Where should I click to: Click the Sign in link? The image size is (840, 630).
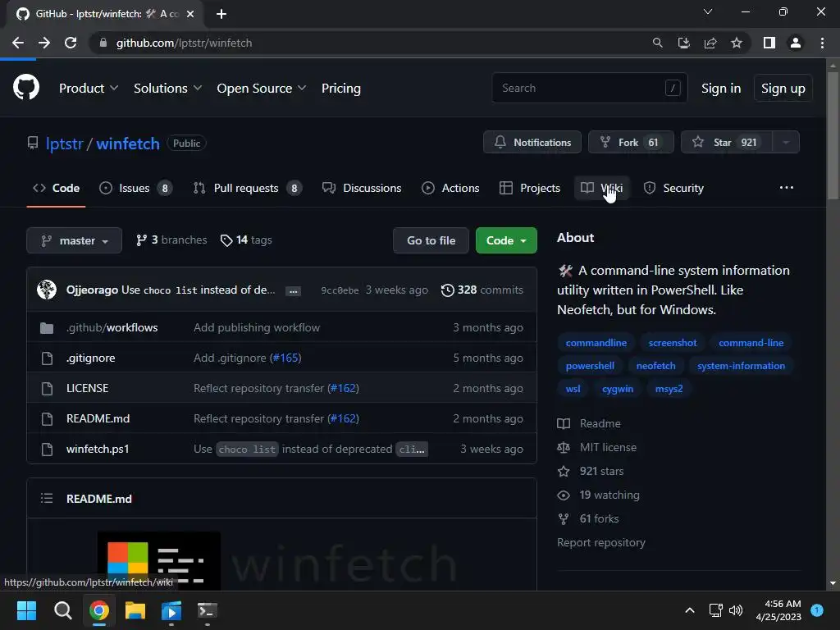pyautogui.click(x=721, y=89)
